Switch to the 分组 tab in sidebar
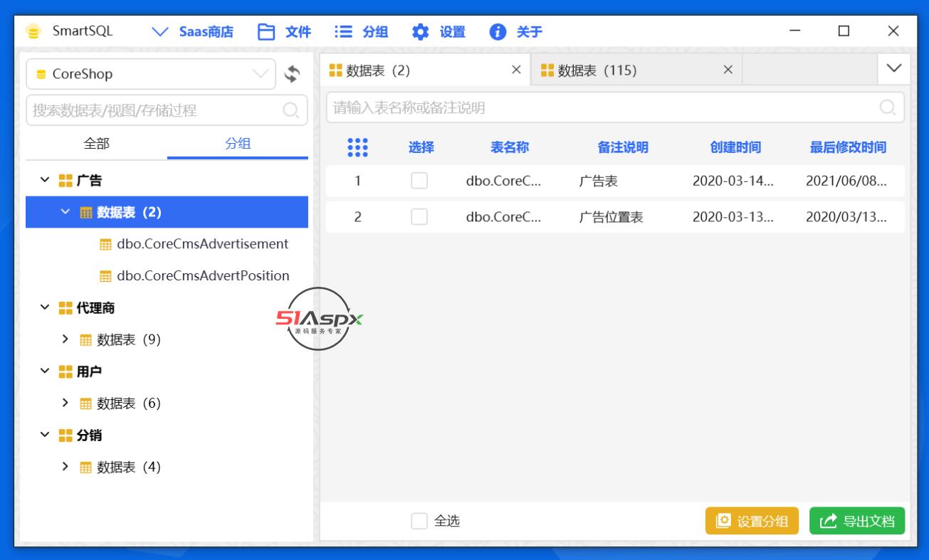 tap(237, 143)
